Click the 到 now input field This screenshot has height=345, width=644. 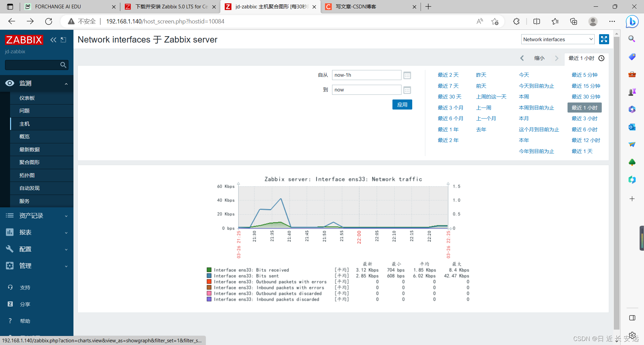click(x=367, y=90)
